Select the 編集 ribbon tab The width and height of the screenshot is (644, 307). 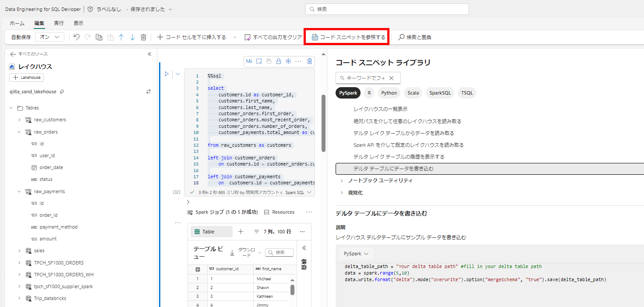click(x=39, y=23)
